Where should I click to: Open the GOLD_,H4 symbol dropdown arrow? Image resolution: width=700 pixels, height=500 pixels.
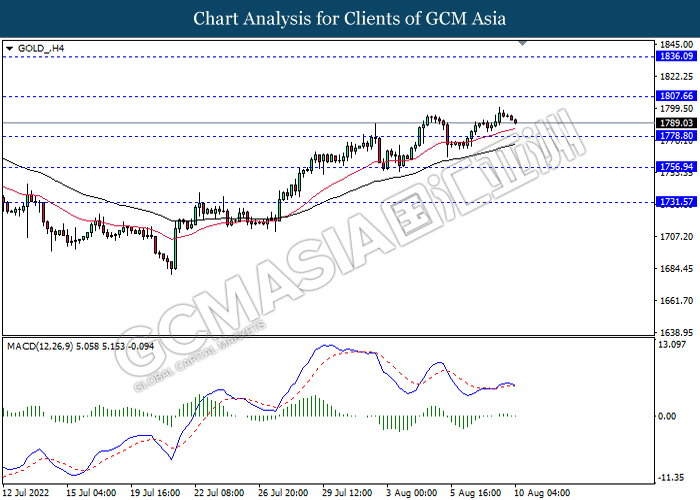tap(9, 49)
